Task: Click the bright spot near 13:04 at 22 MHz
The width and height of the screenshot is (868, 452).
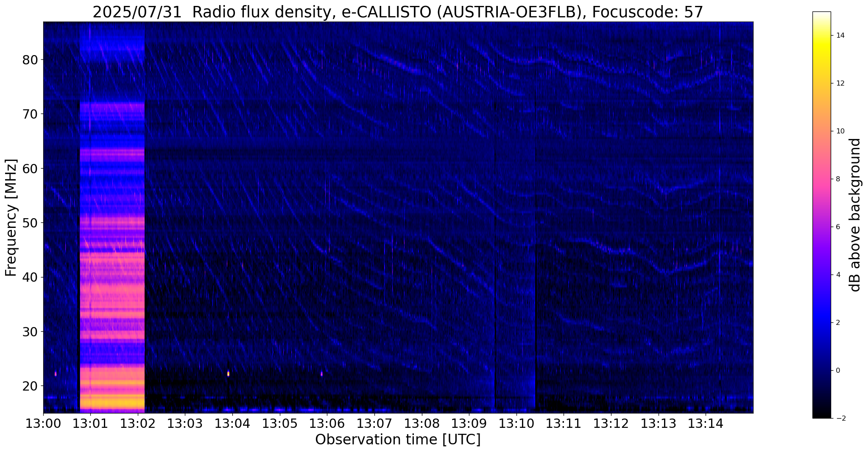Action: click(229, 374)
